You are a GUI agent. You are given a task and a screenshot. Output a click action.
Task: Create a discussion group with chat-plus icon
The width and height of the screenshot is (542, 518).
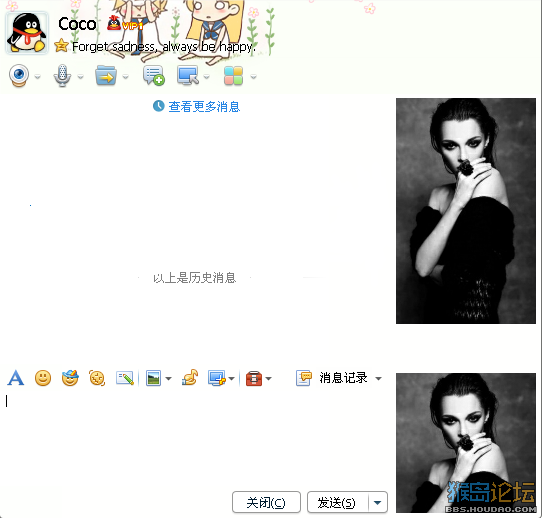coord(154,76)
